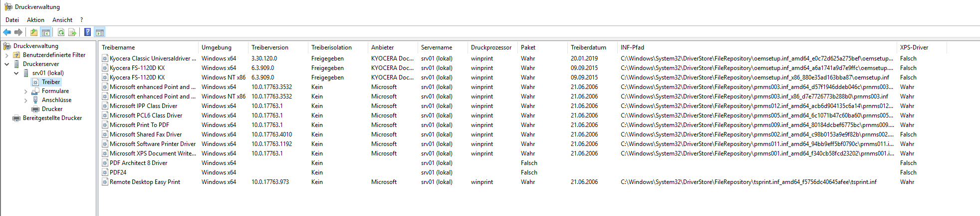
Task: Select the Microsoft Print To PDF row
Action: point(139,125)
